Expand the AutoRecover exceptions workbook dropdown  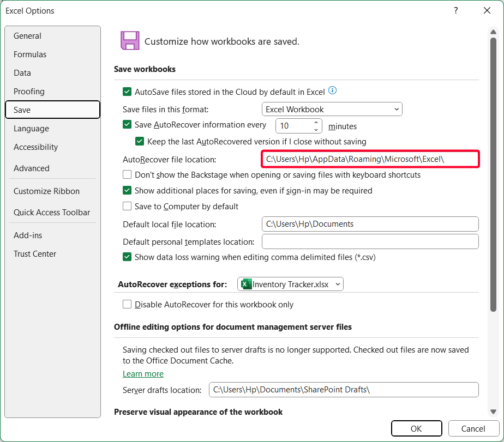[x=337, y=284]
